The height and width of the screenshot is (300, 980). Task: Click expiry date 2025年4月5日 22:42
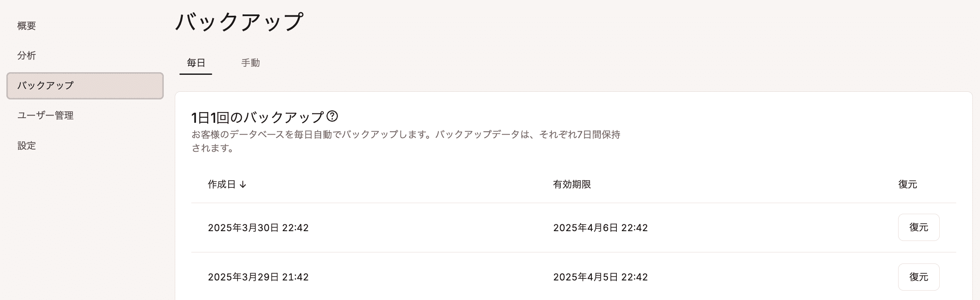point(600,277)
